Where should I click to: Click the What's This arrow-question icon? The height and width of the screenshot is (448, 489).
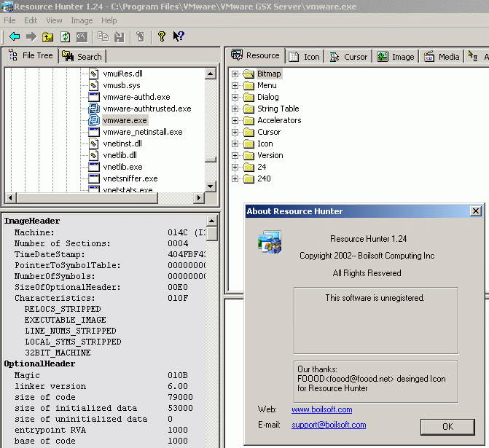pyautogui.click(x=179, y=36)
